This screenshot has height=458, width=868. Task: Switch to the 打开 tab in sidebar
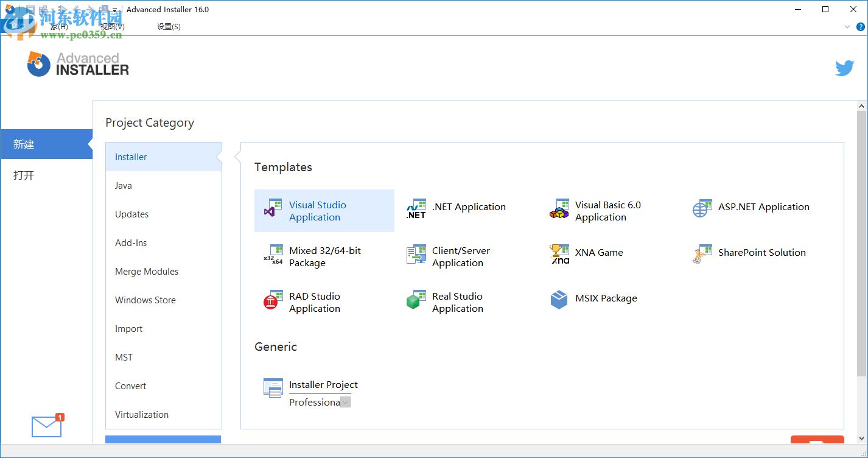coord(23,175)
